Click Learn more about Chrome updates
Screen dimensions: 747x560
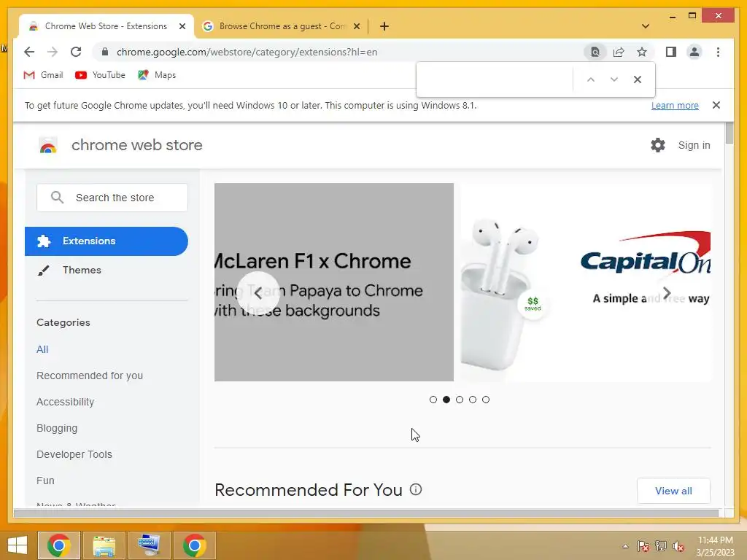coord(675,105)
